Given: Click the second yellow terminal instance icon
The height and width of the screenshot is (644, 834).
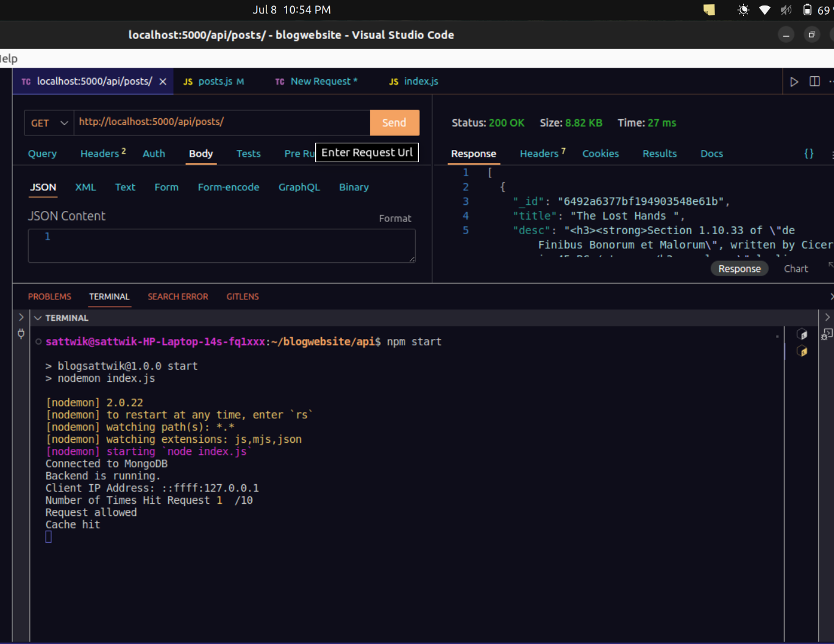Looking at the screenshot, I should (x=802, y=351).
